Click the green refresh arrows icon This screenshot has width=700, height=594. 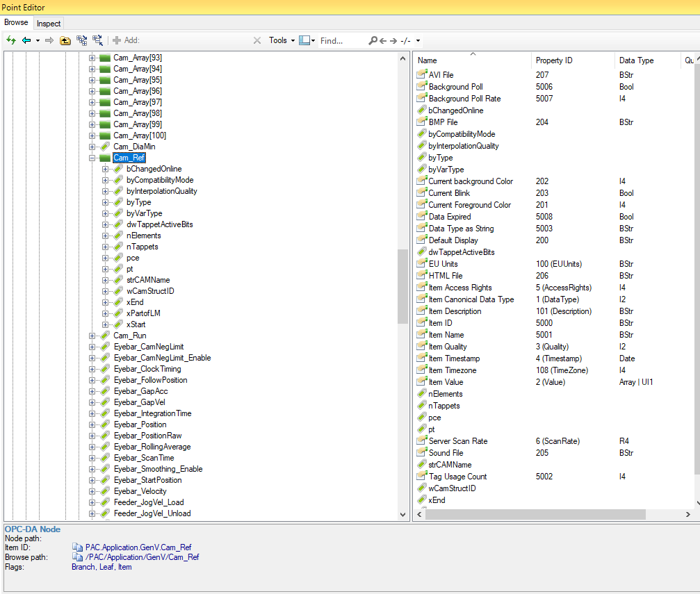[x=11, y=40]
